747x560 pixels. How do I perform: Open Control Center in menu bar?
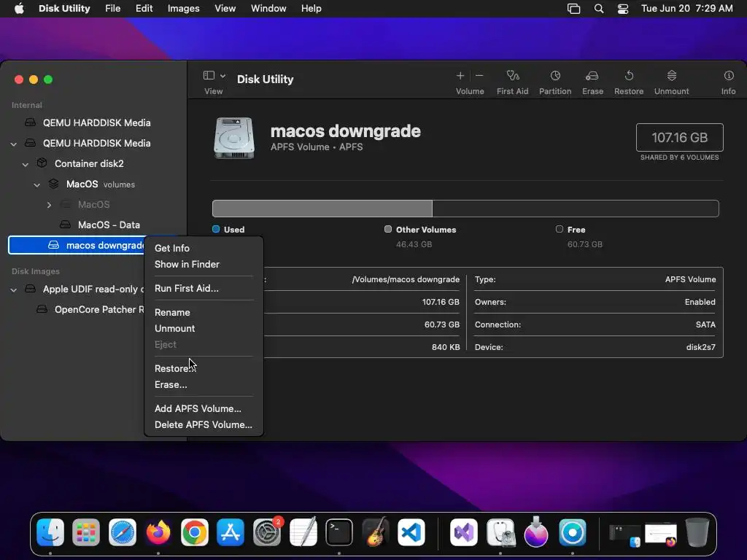point(623,9)
